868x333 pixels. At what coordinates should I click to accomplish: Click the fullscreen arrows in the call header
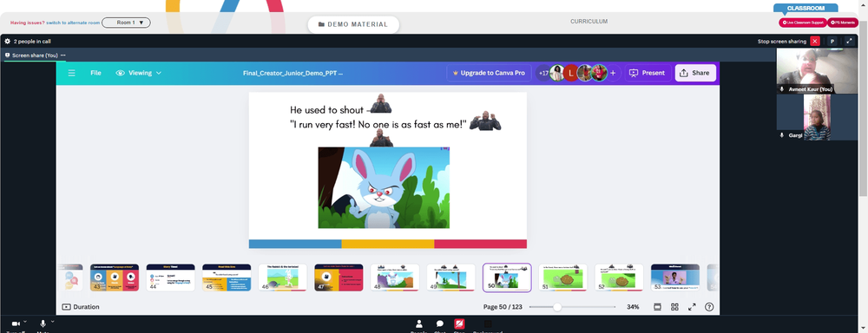[849, 41]
